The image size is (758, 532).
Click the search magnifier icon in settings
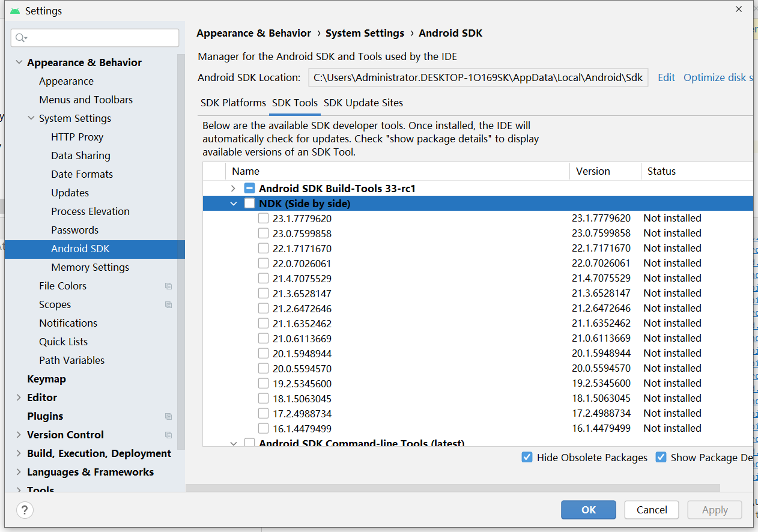[21, 38]
